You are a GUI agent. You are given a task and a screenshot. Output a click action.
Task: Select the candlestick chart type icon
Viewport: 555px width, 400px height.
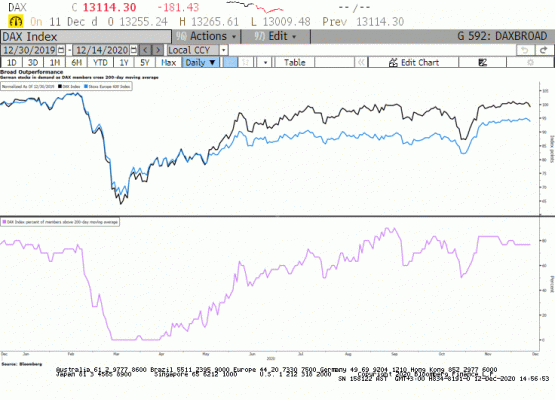(x=245, y=62)
